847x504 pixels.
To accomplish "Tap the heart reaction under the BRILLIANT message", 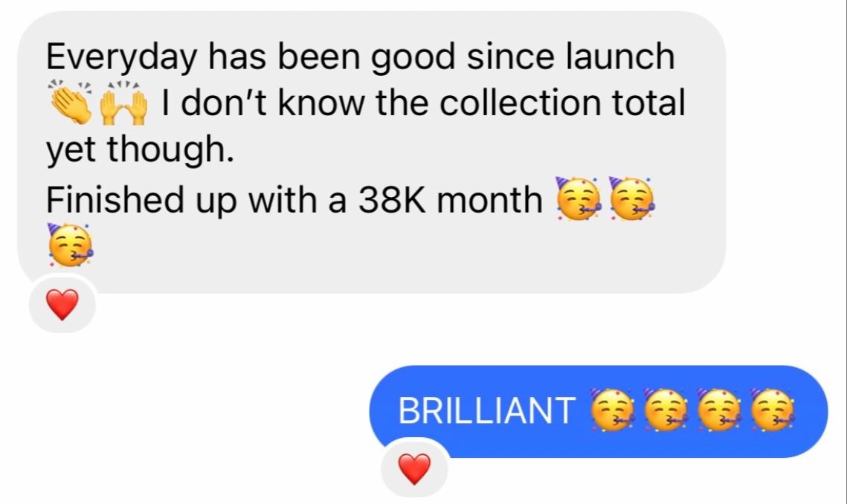I will [x=414, y=469].
